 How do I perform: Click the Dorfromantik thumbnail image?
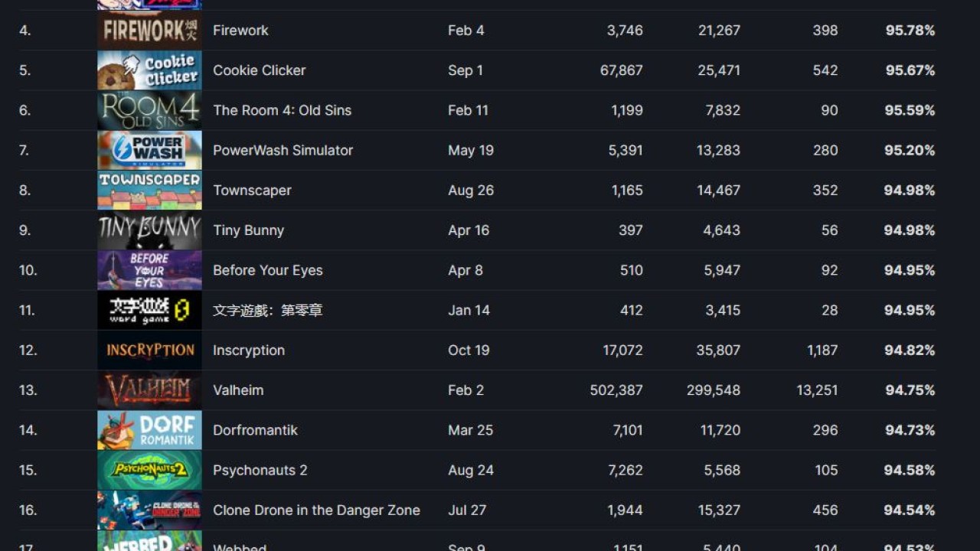click(149, 430)
